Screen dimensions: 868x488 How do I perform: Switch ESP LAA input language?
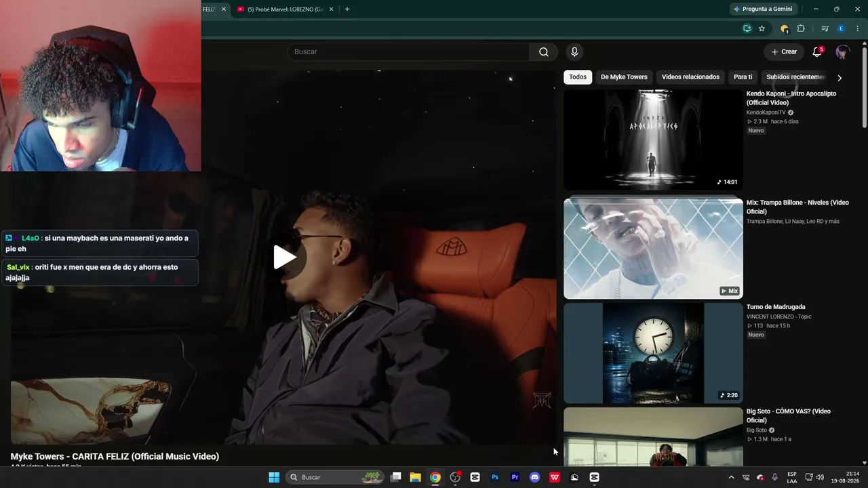click(792, 477)
